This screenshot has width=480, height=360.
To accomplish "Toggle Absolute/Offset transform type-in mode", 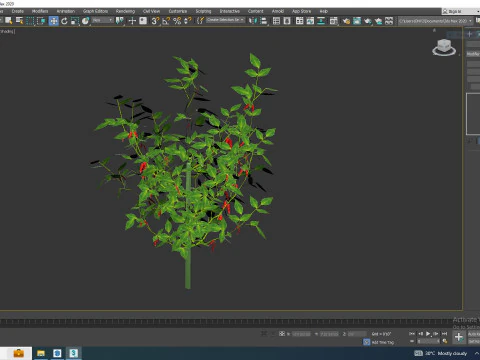I will pyautogui.click(x=282, y=333).
